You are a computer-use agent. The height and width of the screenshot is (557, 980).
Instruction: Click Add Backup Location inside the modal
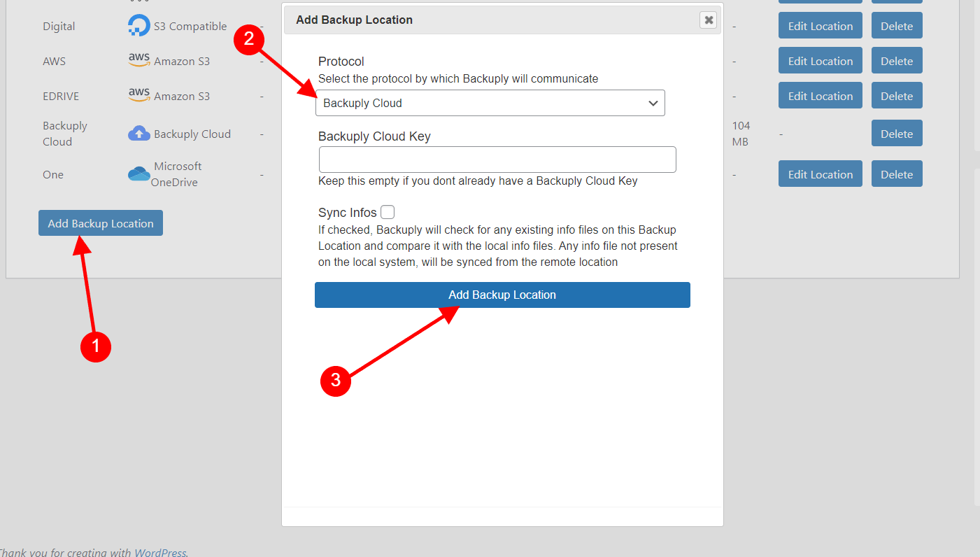pos(502,295)
